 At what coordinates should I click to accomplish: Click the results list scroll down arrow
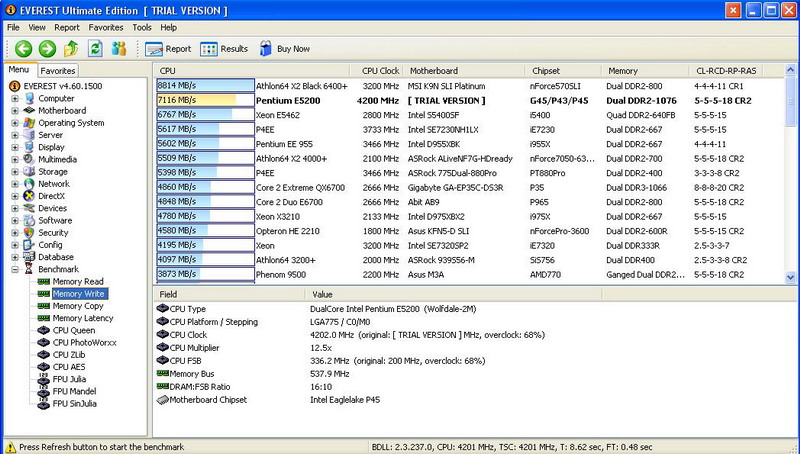point(790,277)
